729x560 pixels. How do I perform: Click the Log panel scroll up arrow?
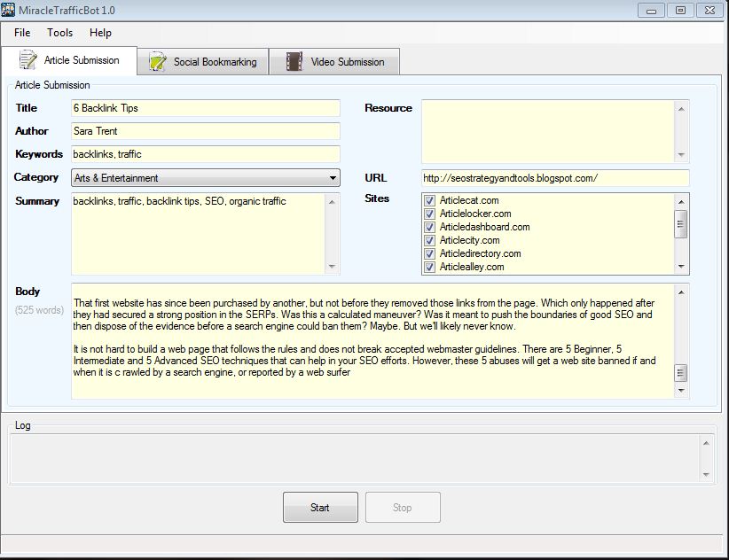706,443
